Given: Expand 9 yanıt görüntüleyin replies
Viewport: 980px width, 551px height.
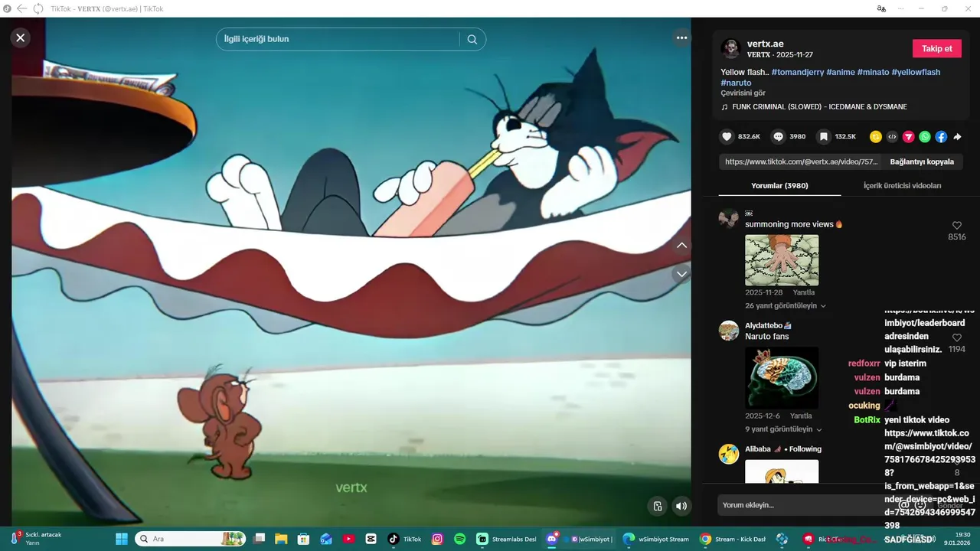Looking at the screenshot, I should [x=783, y=429].
